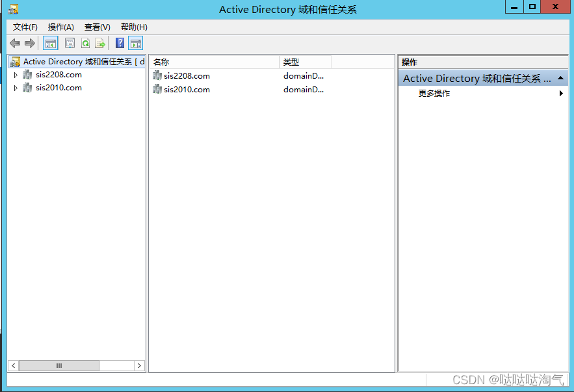The image size is (574, 392).
Task: Open Help via the blue question-mark icon
Action: [120, 43]
